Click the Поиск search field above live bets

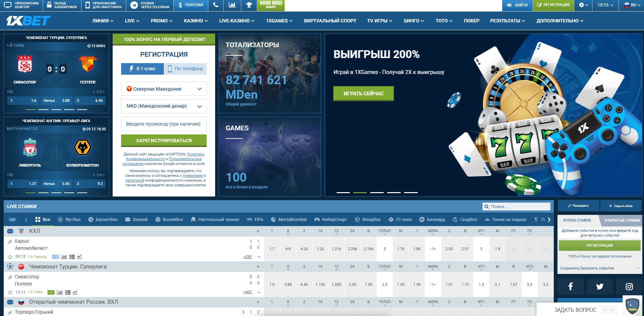pos(516,206)
